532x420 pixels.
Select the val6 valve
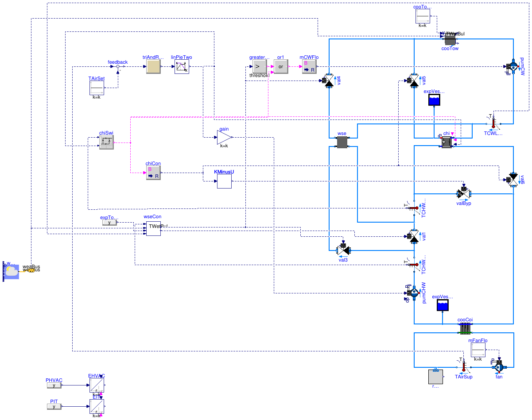coord(513,179)
